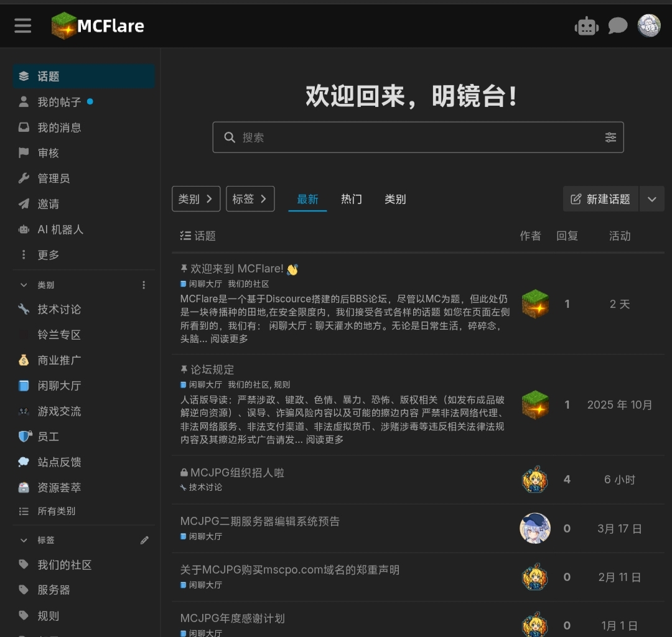Switch to the 类别 tab

pyautogui.click(x=395, y=199)
